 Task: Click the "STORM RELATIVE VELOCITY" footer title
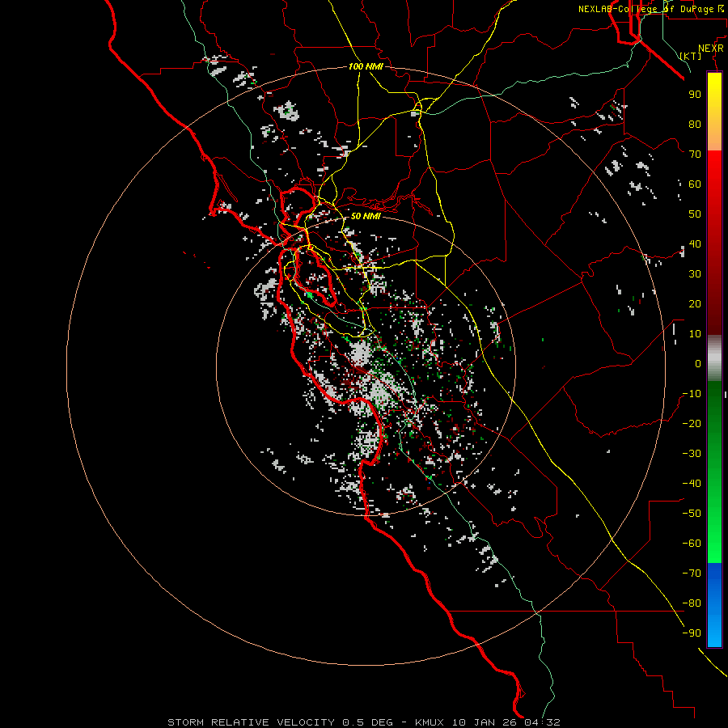pyautogui.click(x=251, y=722)
